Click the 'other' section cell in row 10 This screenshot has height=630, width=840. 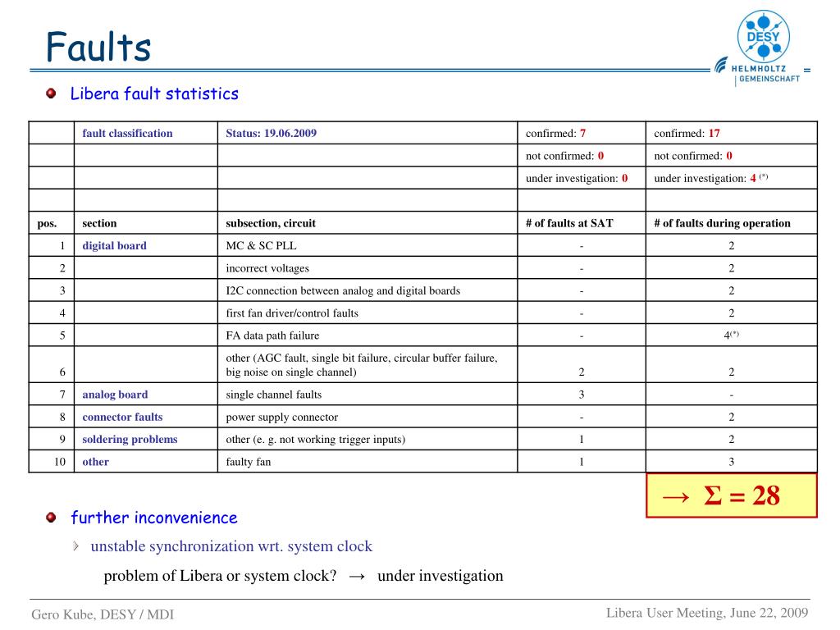[x=146, y=462]
